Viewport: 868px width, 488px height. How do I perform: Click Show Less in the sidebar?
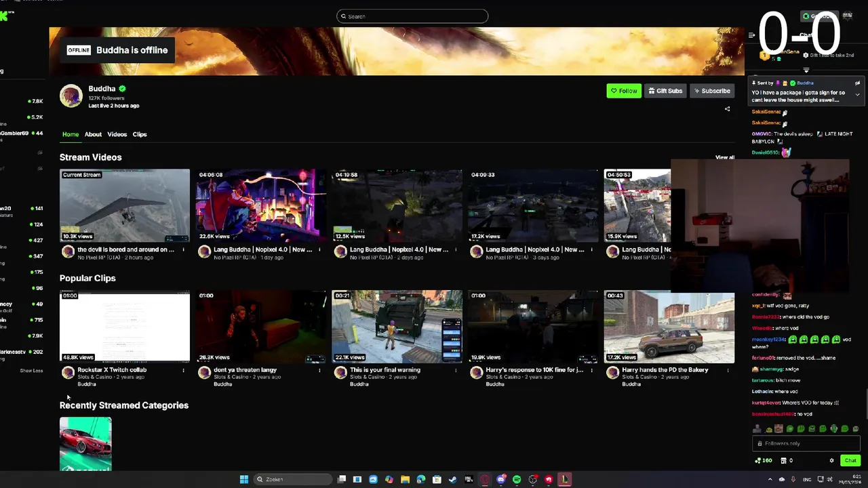31,371
